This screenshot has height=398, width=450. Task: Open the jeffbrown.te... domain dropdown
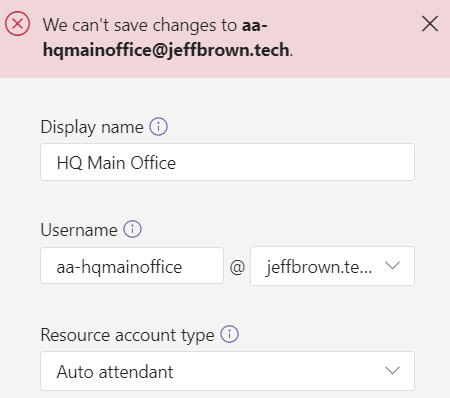(x=332, y=266)
